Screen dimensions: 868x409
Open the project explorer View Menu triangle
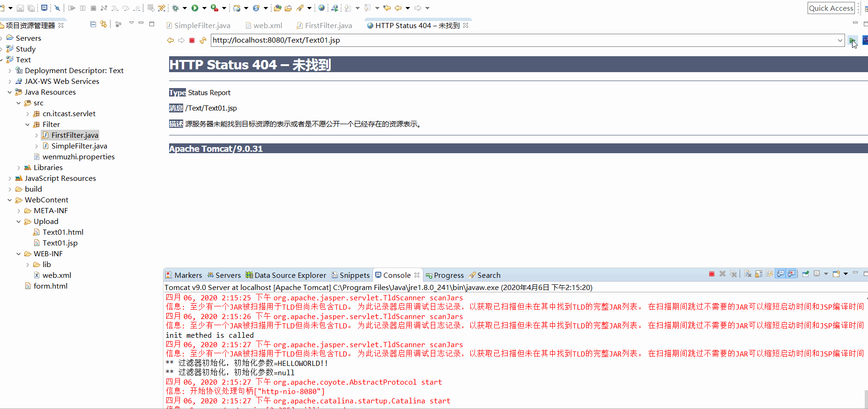click(132, 23)
